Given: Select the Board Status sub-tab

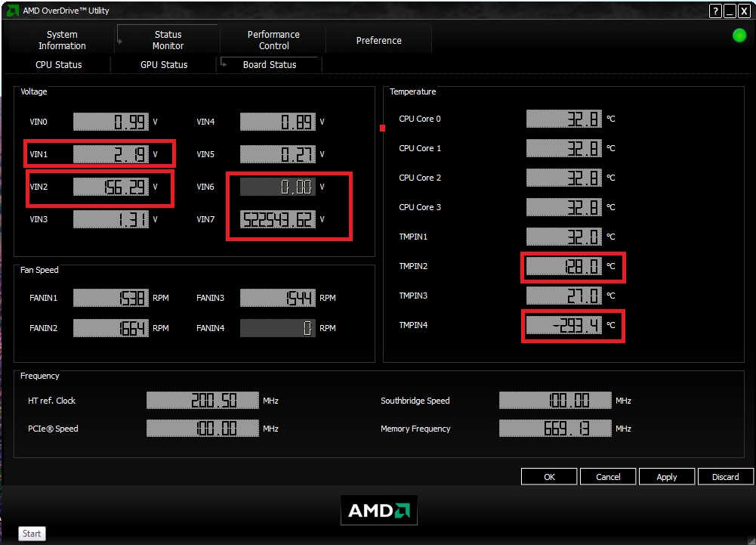Looking at the screenshot, I should click(x=270, y=65).
